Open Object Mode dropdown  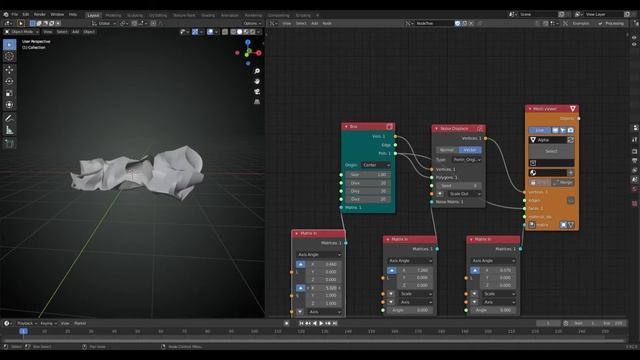[21, 31]
